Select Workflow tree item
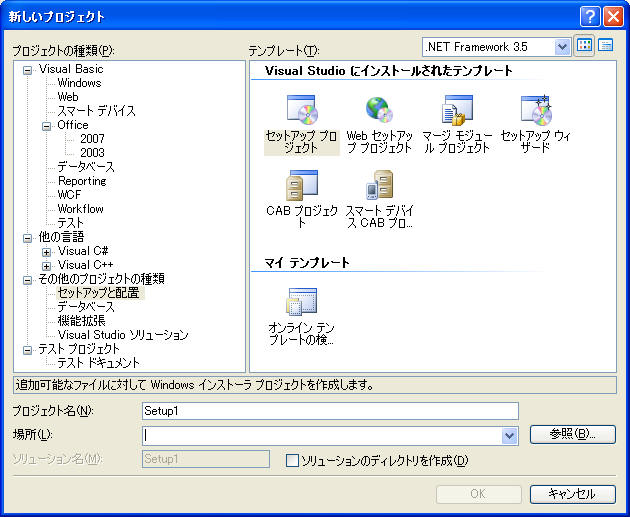Viewport: 630px width, 517px height. point(80,209)
